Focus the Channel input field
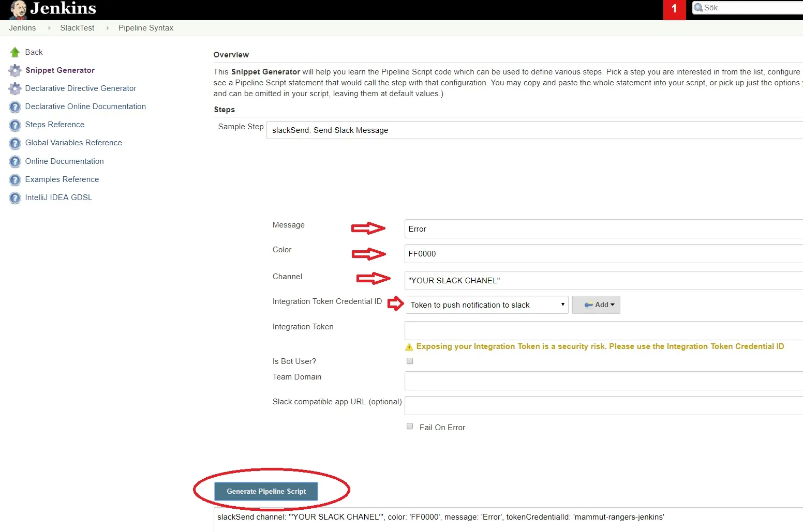The height and width of the screenshot is (532, 803). coord(604,281)
